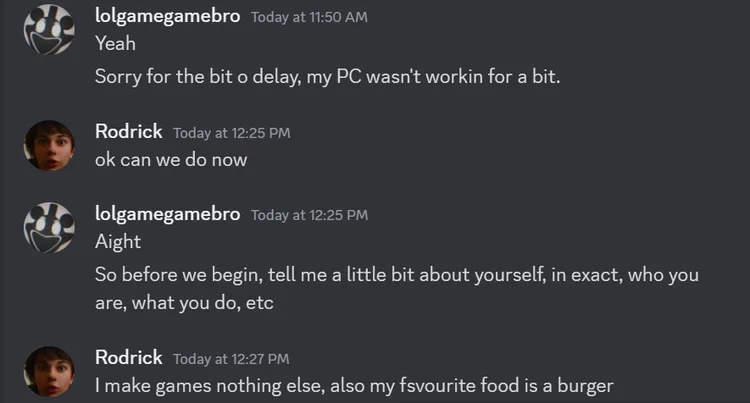Image resolution: width=750 pixels, height=403 pixels.
Task: Select the 'ok can we do now' message
Action: [170, 159]
